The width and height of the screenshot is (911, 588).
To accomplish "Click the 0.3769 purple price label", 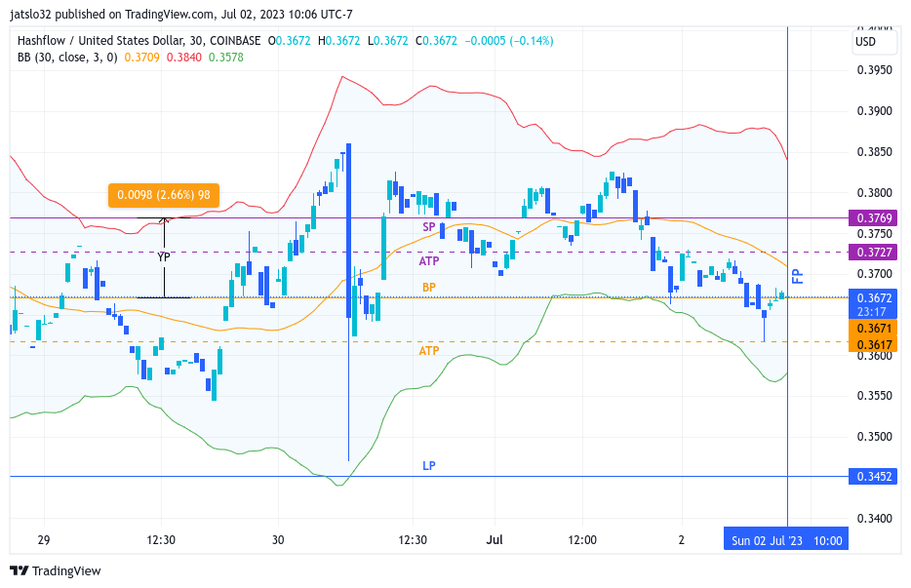I will (x=873, y=217).
